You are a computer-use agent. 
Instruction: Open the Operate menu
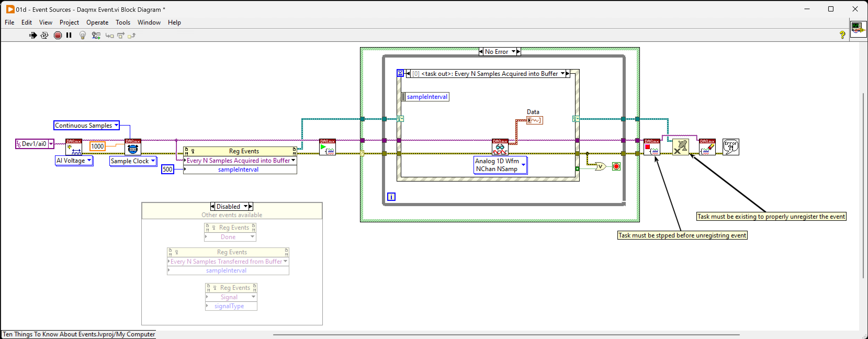(x=97, y=22)
